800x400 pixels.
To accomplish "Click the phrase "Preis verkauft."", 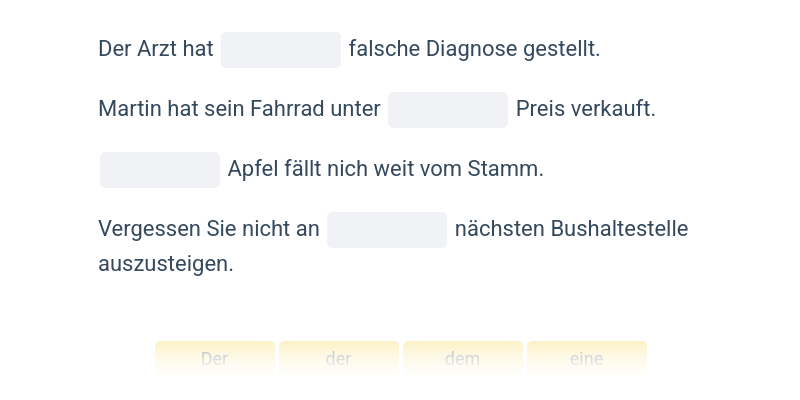I will [x=586, y=109].
